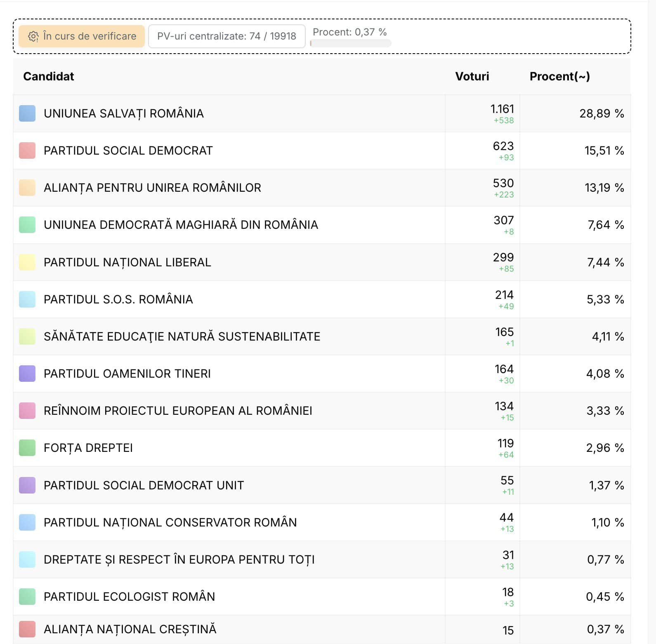This screenshot has height=644, width=656.
Task: Click the 214 votes value
Action: click(x=504, y=295)
